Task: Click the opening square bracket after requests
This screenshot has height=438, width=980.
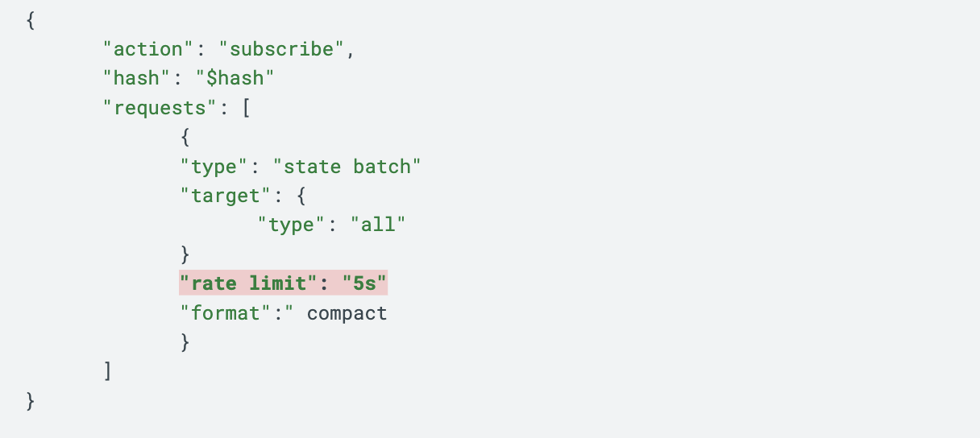Action: click(246, 108)
